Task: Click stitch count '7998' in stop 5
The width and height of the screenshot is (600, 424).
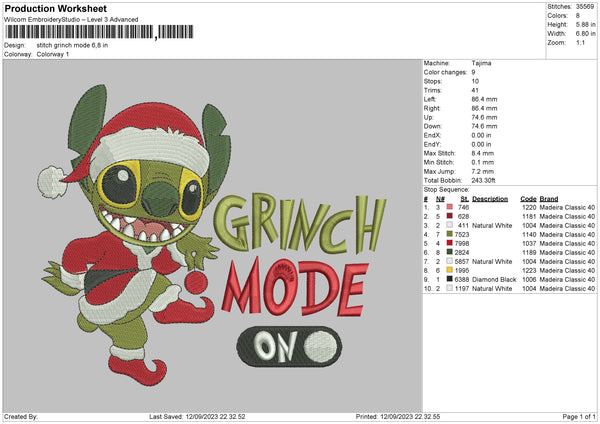Action: [462, 243]
